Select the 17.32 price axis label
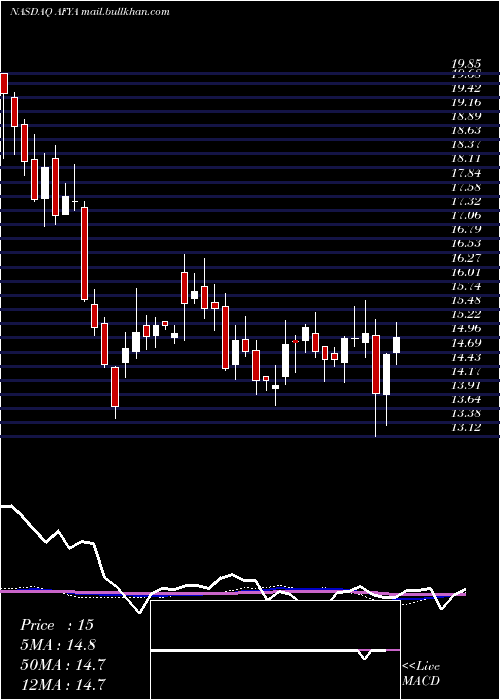This screenshot has width=500, height=700. pyautogui.click(x=467, y=201)
